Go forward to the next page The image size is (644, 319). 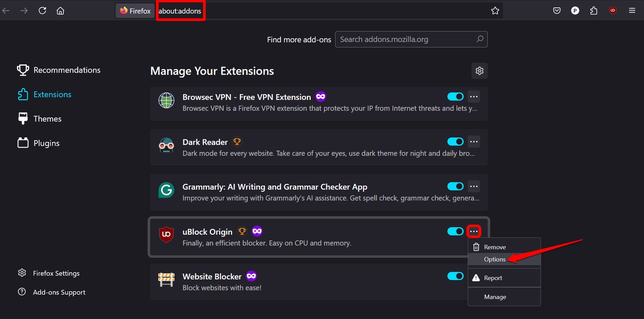tap(24, 11)
